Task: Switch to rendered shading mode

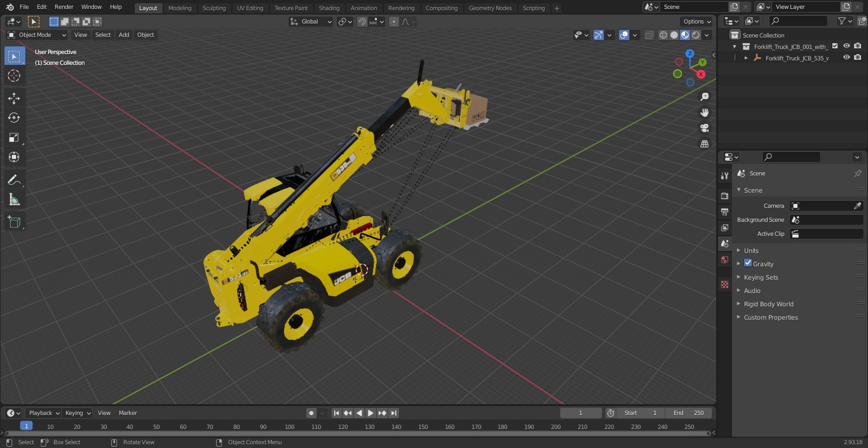Action: tap(696, 35)
